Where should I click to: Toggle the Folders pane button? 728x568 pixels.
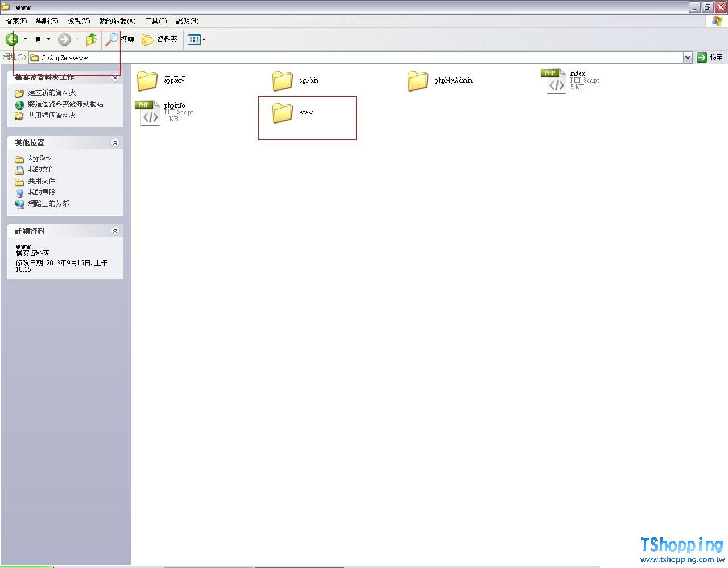coord(160,39)
